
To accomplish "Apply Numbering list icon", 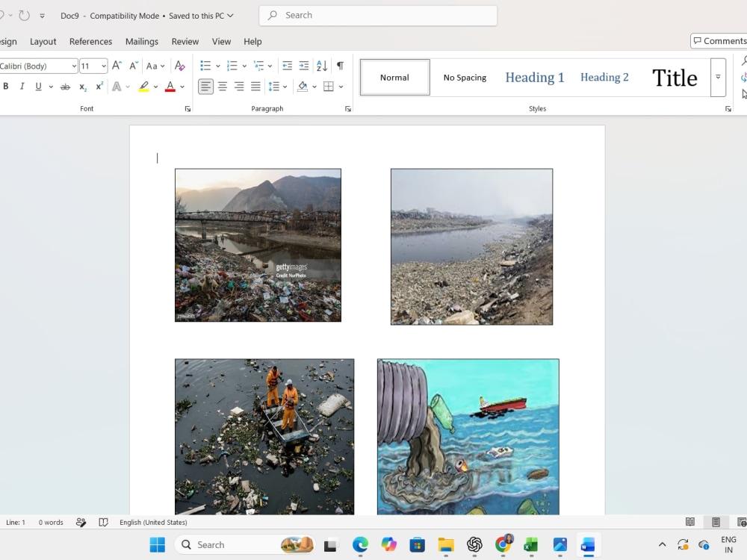I will pos(232,66).
